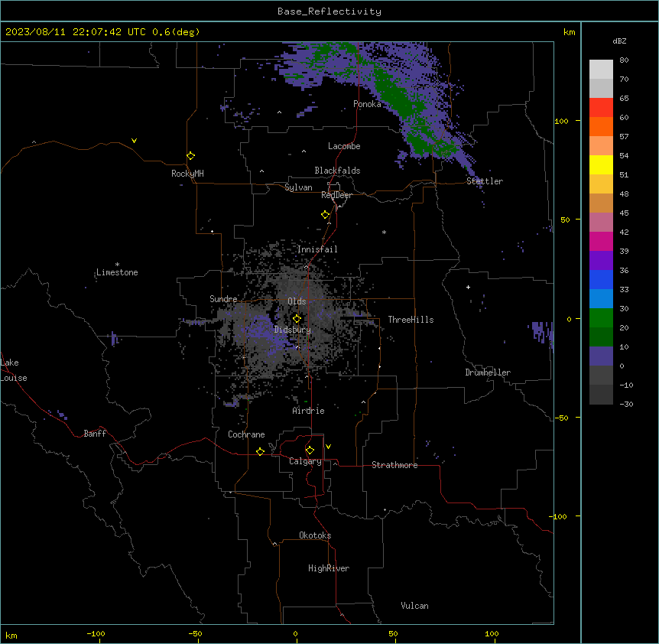Click the yellow diamond marker above RockyMH
659x644 pixels.
(191, 156)
